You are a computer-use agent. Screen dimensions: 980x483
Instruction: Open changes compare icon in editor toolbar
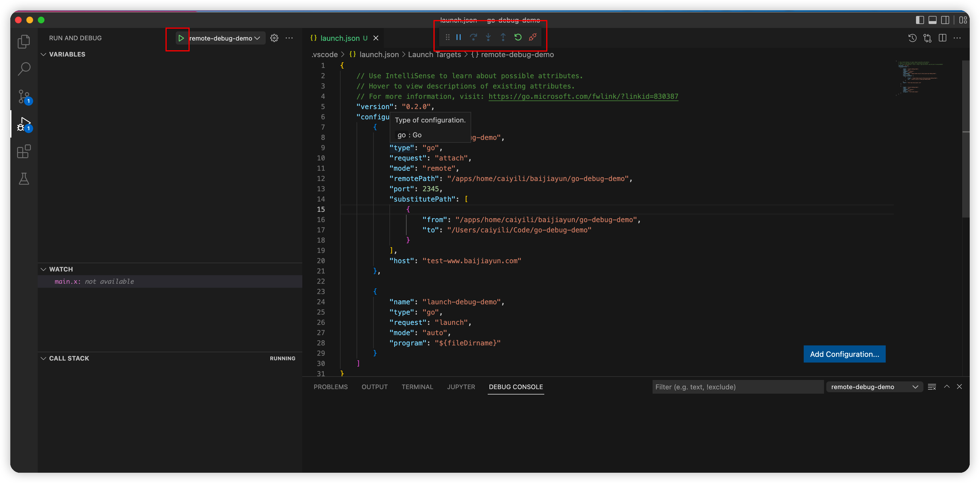(x=927, y=38)
